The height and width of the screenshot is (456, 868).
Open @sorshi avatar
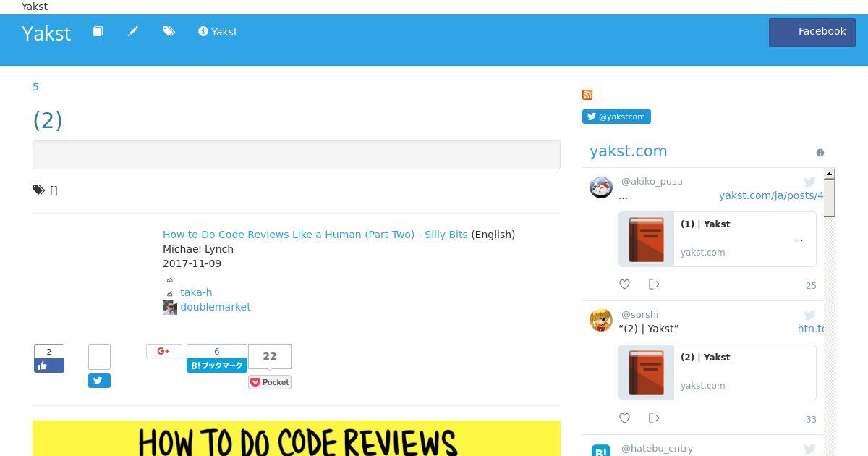click(601, 320)
